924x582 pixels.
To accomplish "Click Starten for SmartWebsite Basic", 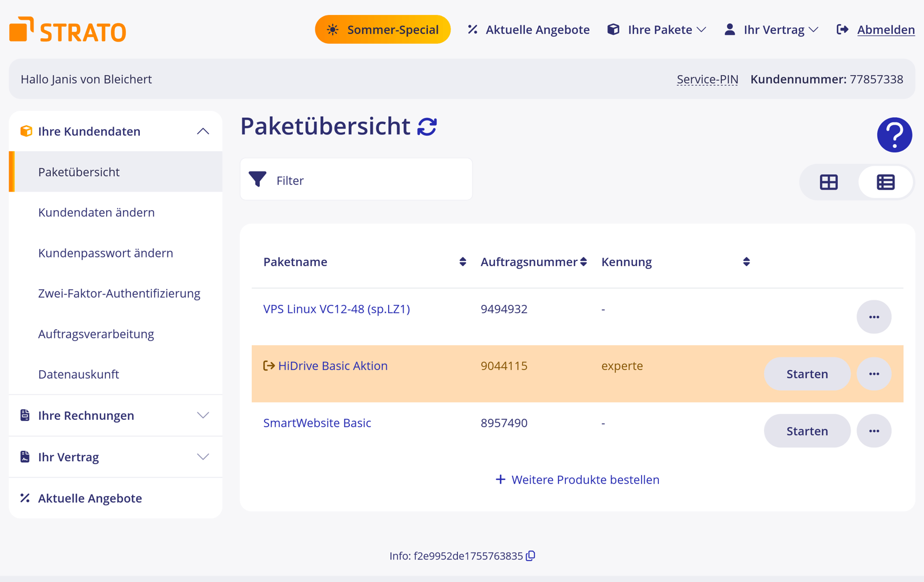I will tap(807, 431).
